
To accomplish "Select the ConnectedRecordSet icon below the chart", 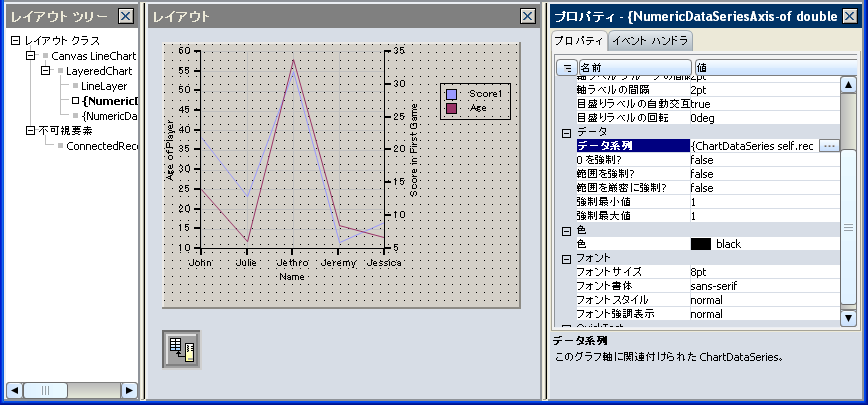I will [182, 350].
